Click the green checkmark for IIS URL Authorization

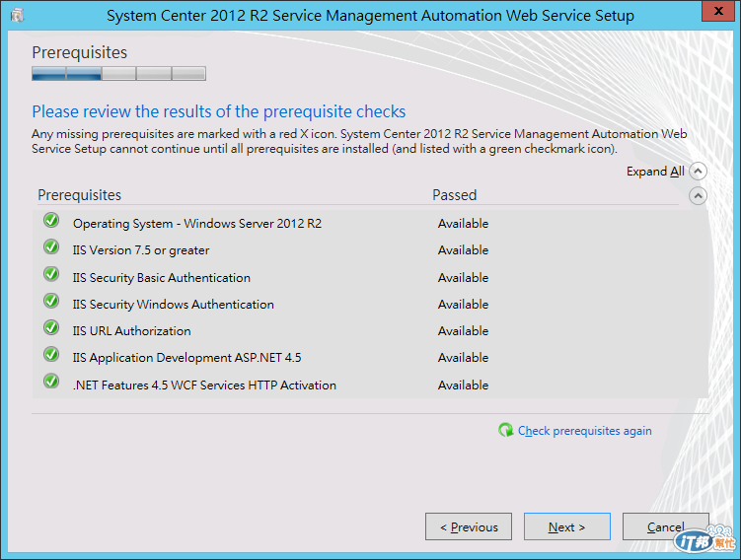pos(51,328)
